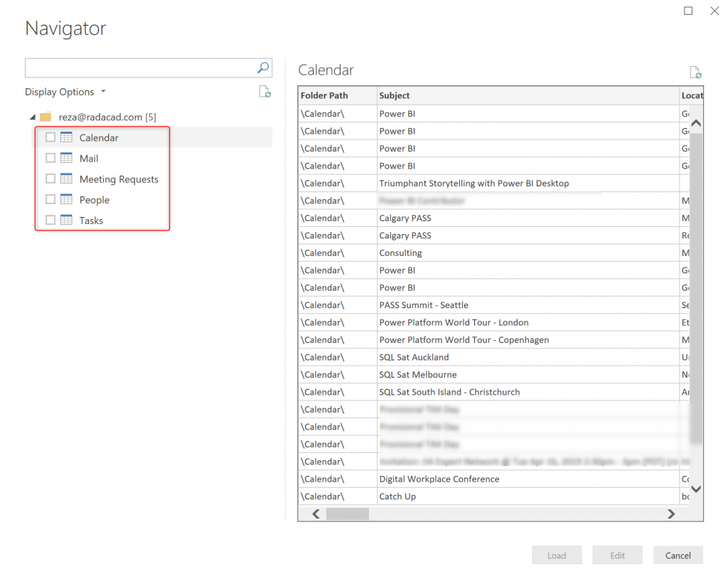Screen dimensions: 728x579
Task: Click the People table icon
Action: click(x=67, y=199)
